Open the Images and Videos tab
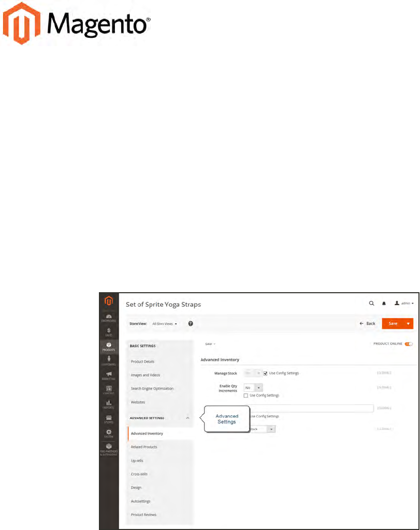 (x=146, y=375)
